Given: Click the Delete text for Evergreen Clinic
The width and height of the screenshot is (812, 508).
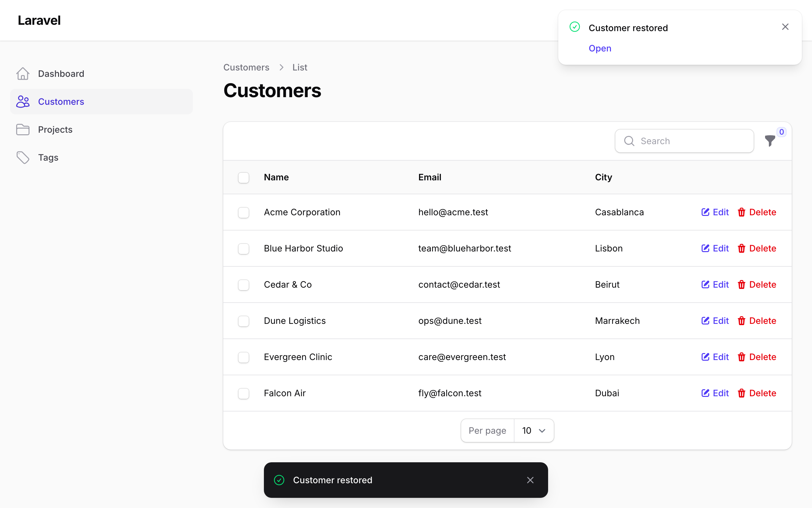Looking at the screenshot, I should coord(763,357).
